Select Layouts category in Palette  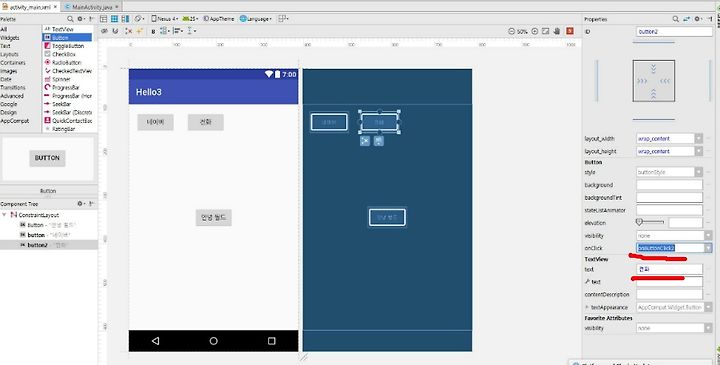[9, 54]
